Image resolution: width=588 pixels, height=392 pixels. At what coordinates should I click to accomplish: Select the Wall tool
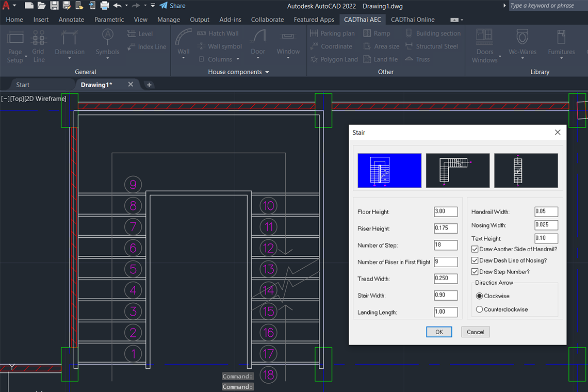coord(184,43)
